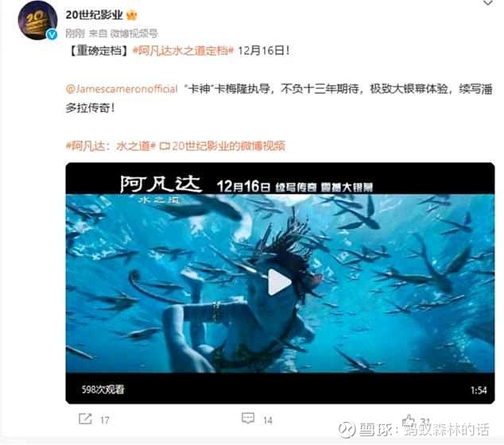Viewport: 504px width, 445px height.
Task: Open the 20世纪影业 profile avatar
Action: pos(37,21)
